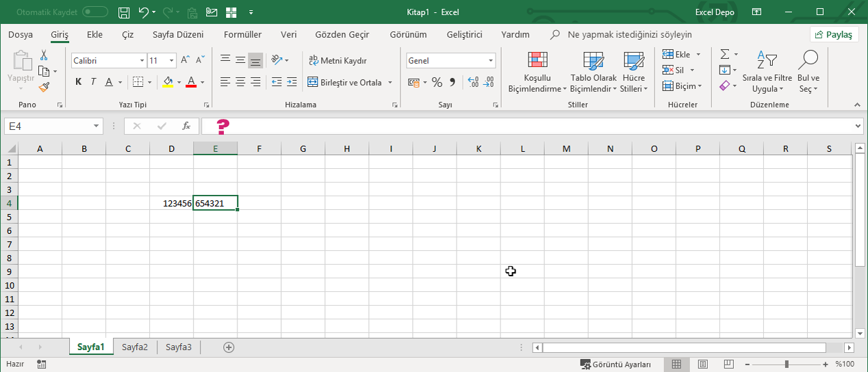
Task: Align text to top
Action: point(225,60)
